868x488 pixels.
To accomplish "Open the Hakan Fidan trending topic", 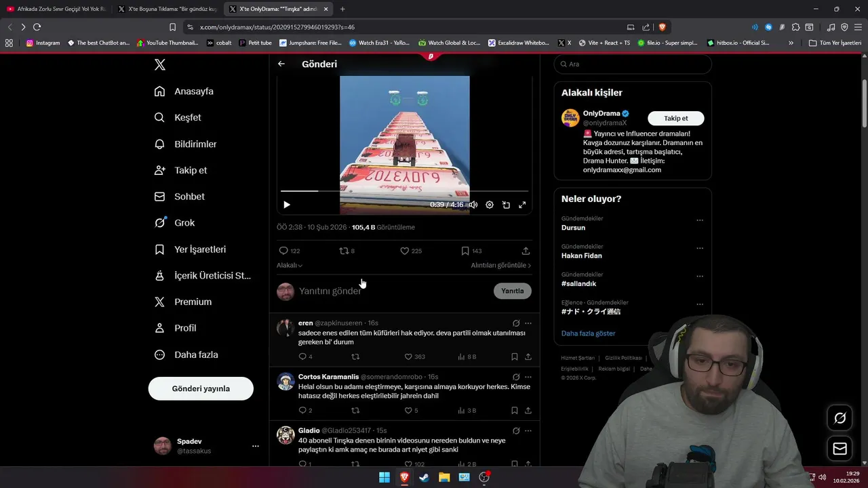I will coord(582,256).
